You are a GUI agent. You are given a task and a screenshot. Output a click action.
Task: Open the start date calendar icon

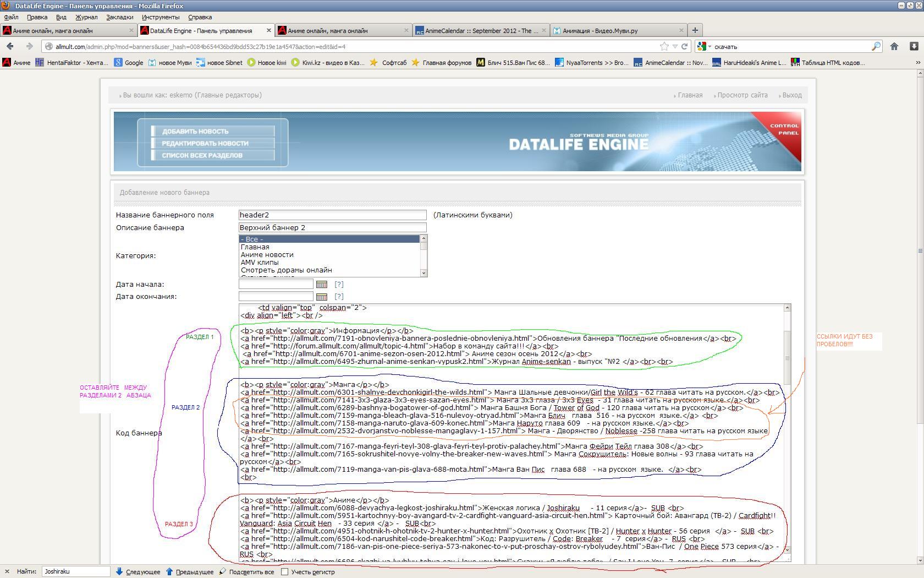(322, 285)
